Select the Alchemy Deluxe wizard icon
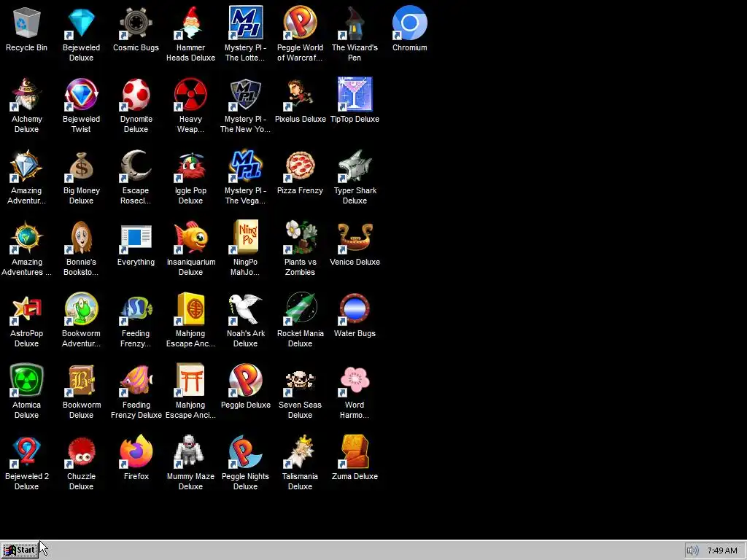The image size is (747, 560). coord(27,94)
